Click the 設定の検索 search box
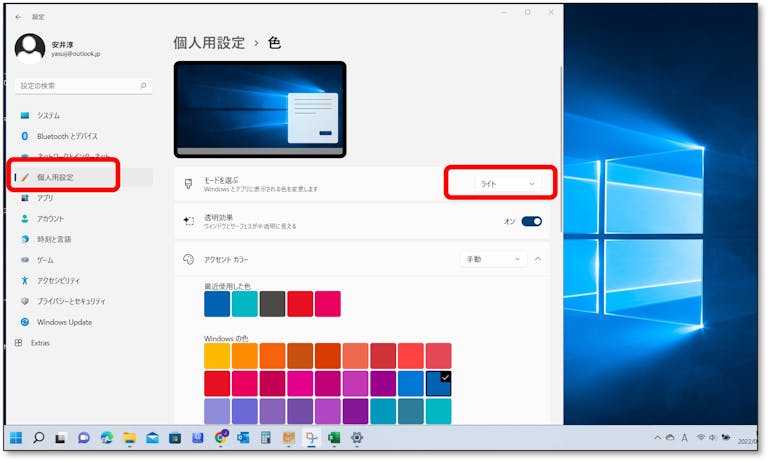 (x=83, y=86)
